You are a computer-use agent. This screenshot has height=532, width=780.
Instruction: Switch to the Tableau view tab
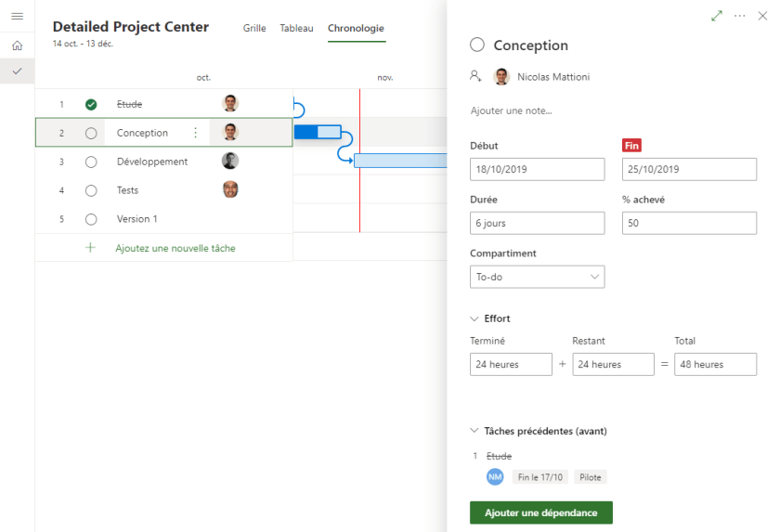coord(296,28)
